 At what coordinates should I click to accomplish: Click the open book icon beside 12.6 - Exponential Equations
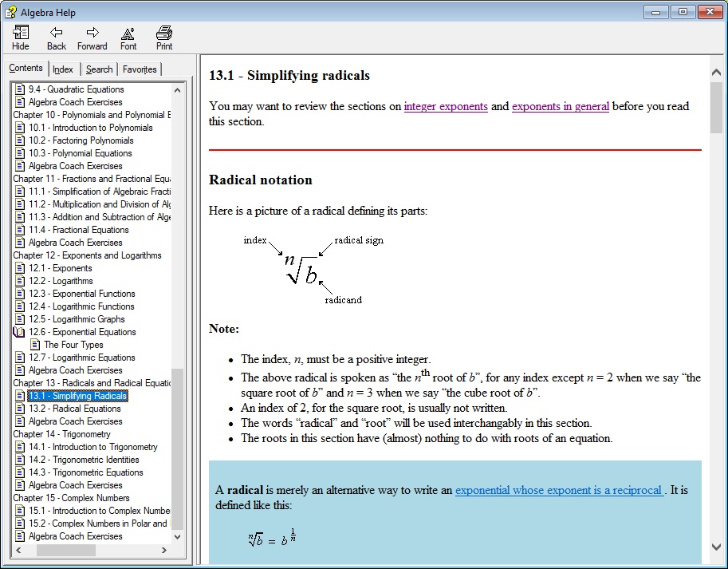coord(19,332)
